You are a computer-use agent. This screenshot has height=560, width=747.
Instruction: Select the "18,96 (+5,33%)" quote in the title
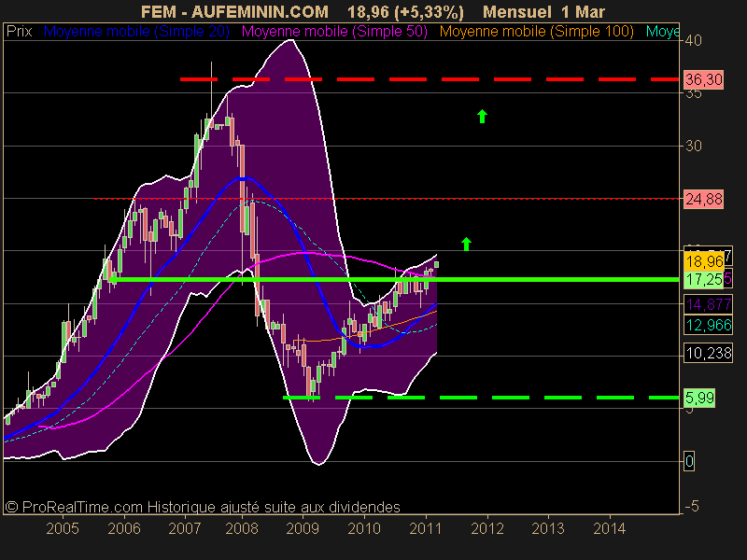tap(405, 11)
